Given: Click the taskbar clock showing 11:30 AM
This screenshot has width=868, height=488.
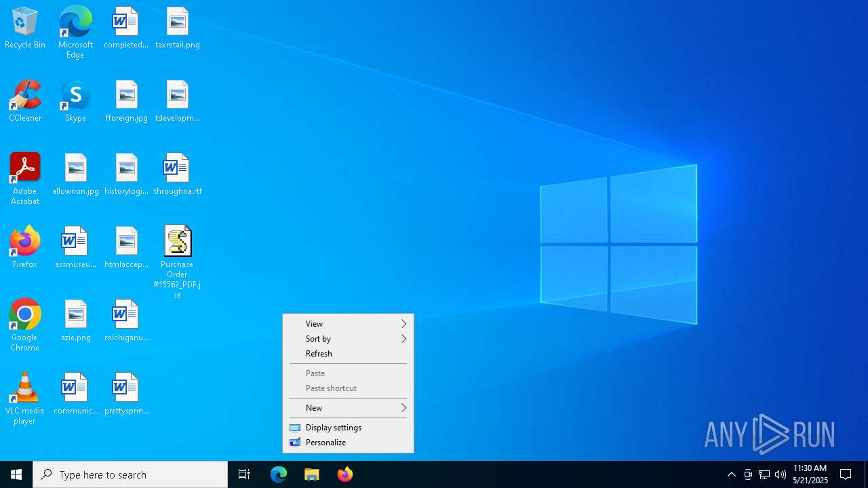Looking at the screenshot, I should pyautogui.click(x=810, y=474).
